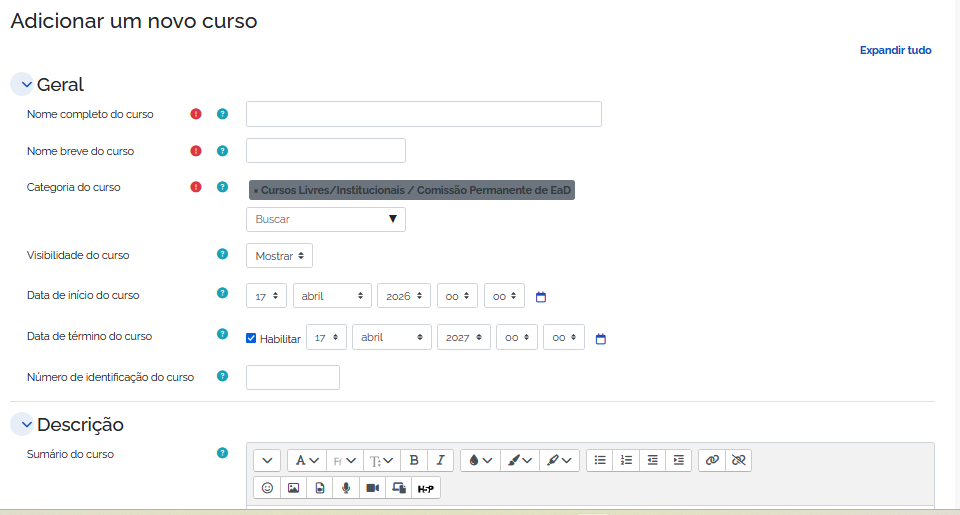Toggle bold formatting in the editor
960x515 pixels.
pos(414,460)
